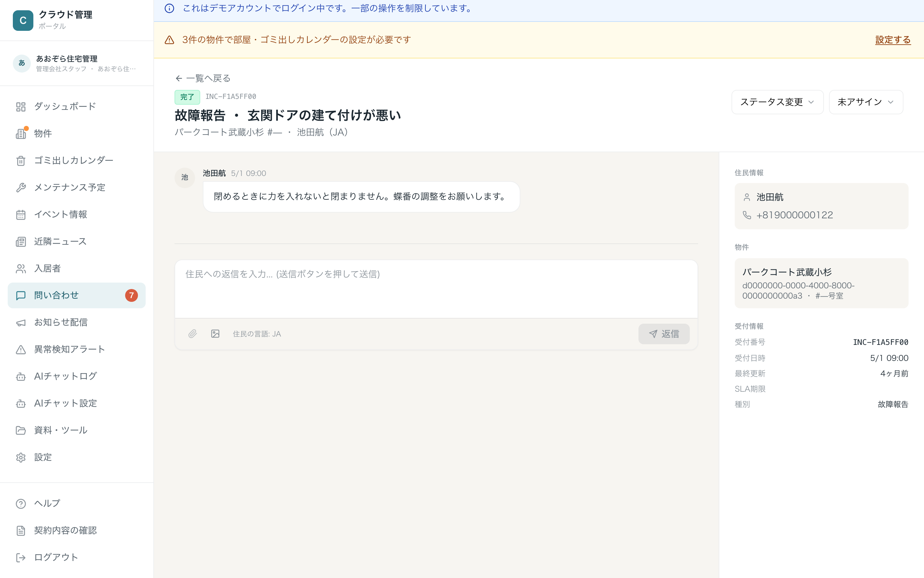This screenshot has width=924, height=578.
Task: Click the attachment paperclip icon
Action: (x=193, y=334)
